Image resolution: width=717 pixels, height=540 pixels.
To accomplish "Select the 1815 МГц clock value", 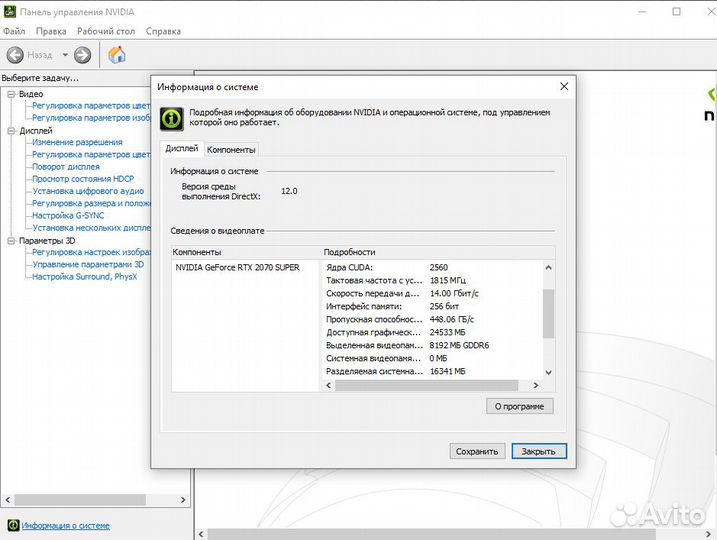I will click(448, 280).
